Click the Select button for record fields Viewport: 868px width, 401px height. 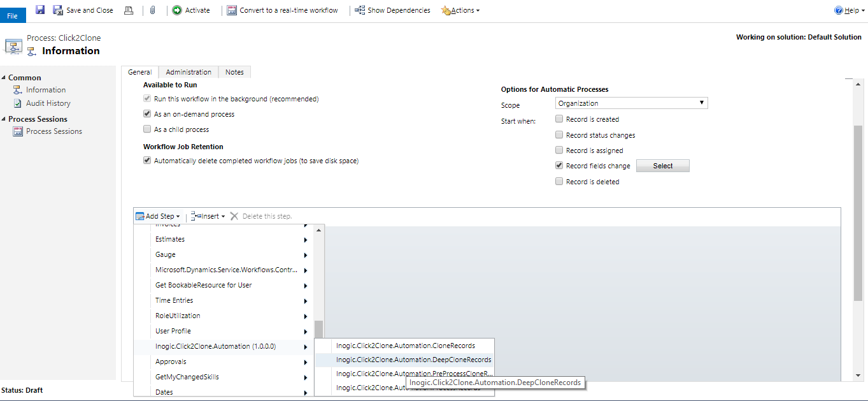662,166
